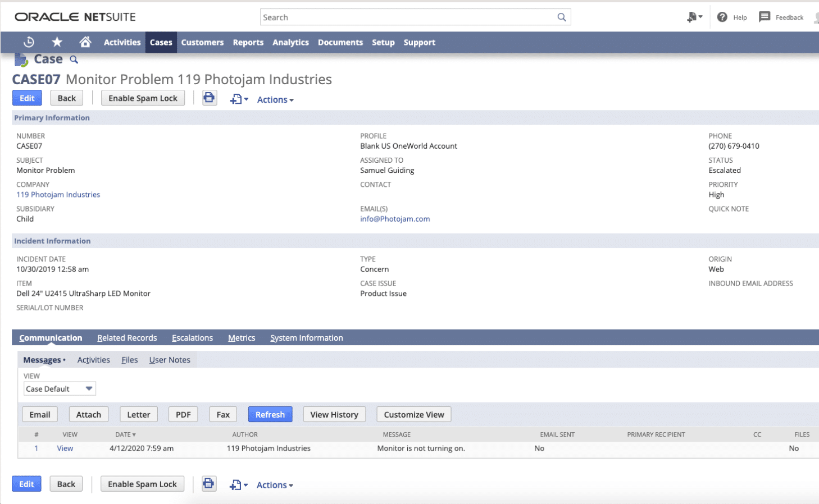819x504 pixels.
Task: Select the User Notes subtab
Action: pyautogui.click(x=170, y=360)
